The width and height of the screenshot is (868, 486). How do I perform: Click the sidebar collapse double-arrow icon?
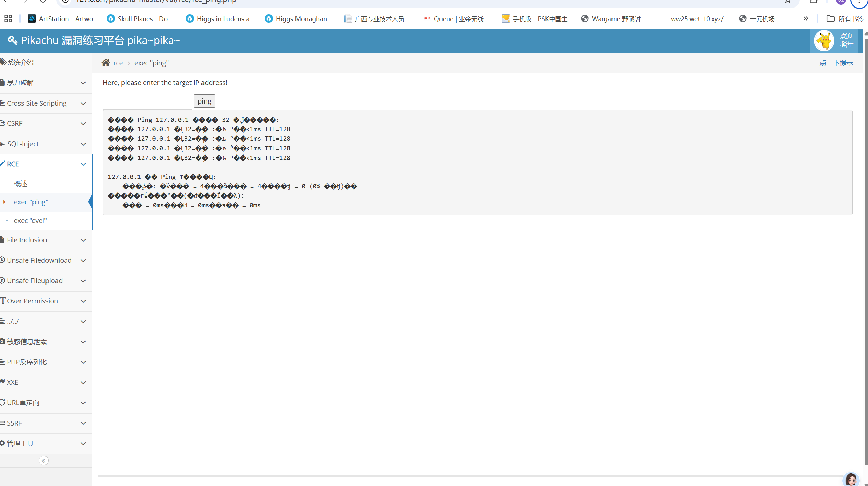coord(43,460)
